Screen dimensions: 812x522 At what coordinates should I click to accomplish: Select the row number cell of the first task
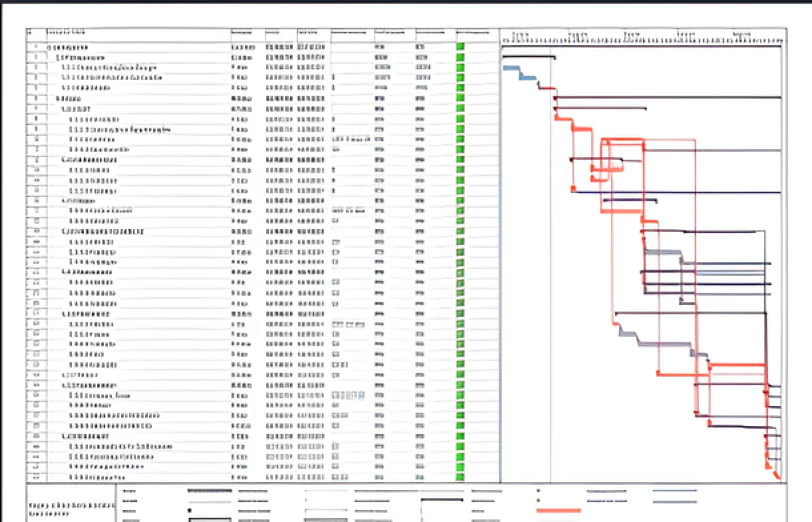[35, 48]
